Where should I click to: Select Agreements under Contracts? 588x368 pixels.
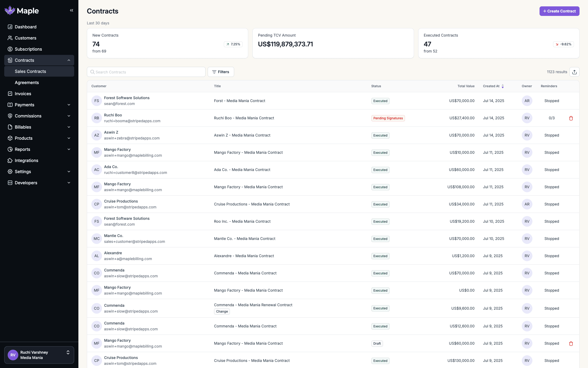coord(27,82)
